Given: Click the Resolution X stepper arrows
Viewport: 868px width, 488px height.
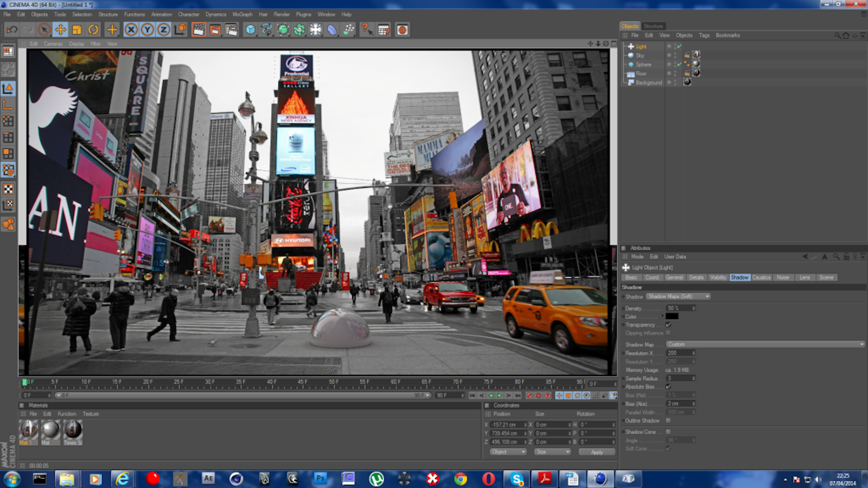Looking at the screenshot, I should coord(693,353).
